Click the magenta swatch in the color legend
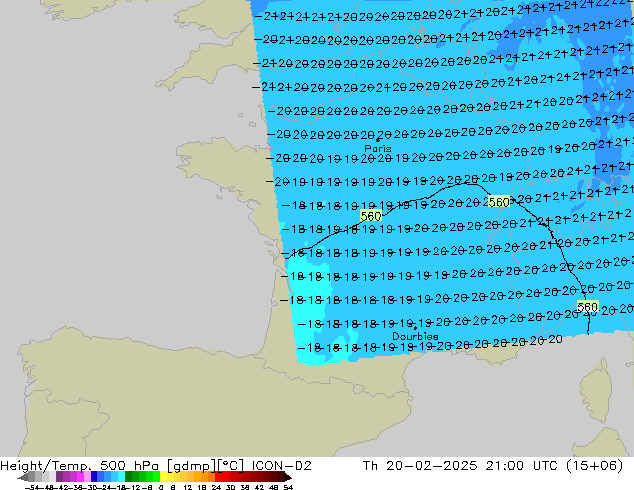Viewport: 634px width, 490px height. [80, 476]
